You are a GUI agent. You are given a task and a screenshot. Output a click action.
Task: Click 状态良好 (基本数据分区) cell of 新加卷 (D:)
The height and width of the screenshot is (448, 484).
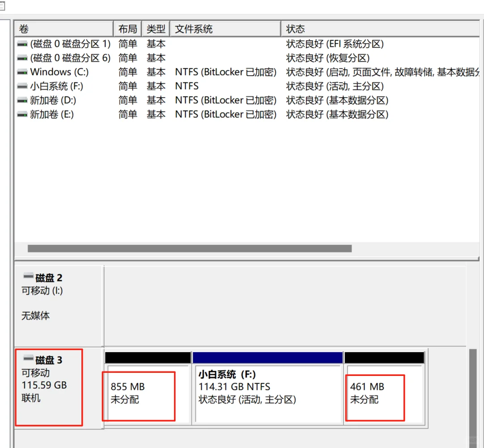(x=337, y=100)
